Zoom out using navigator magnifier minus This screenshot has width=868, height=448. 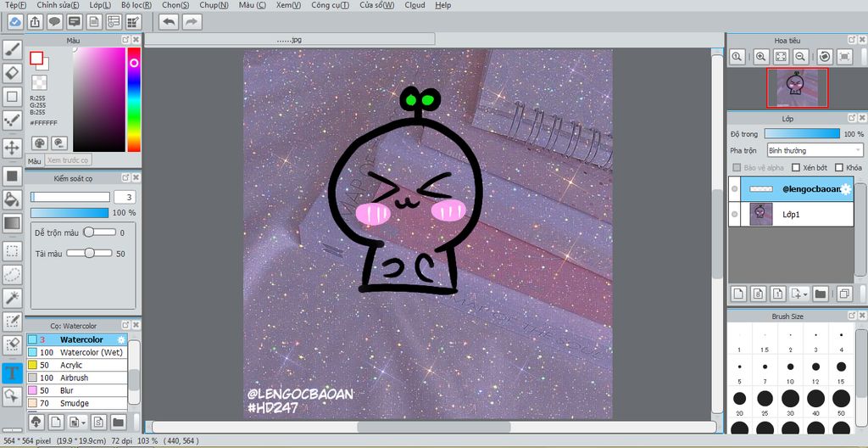799,56
